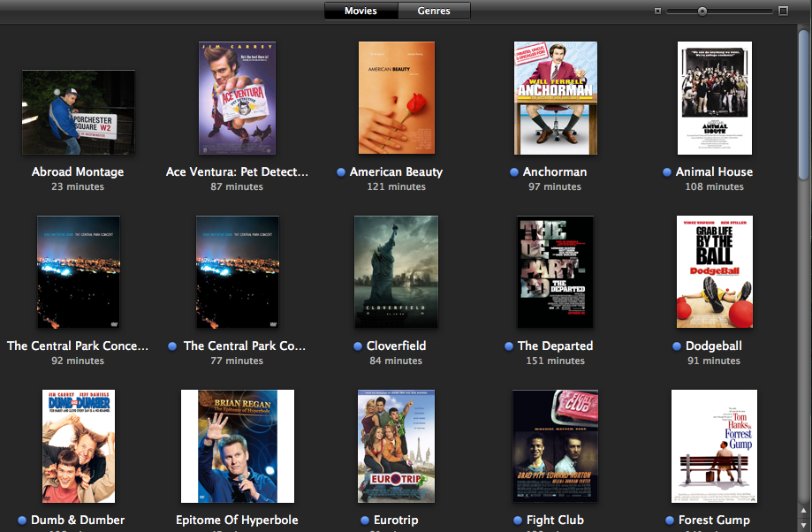Viewport: 812px width, 532px height.
Task: Click the 97 minutes duration label
Action: tap(555, 186)
